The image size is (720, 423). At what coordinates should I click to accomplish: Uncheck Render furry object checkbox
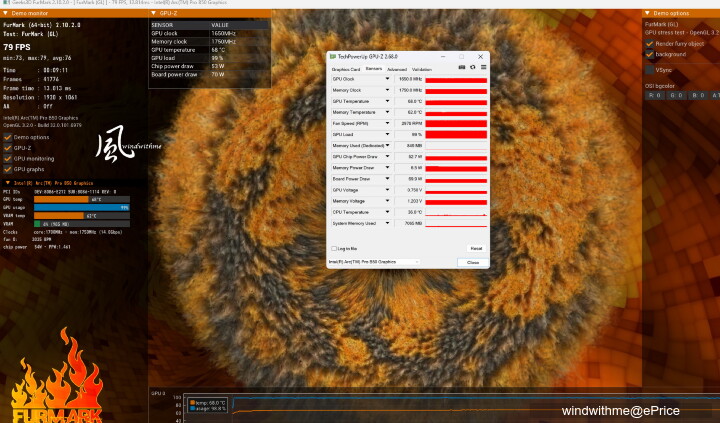pyautogui.click(x=650, y=44)
